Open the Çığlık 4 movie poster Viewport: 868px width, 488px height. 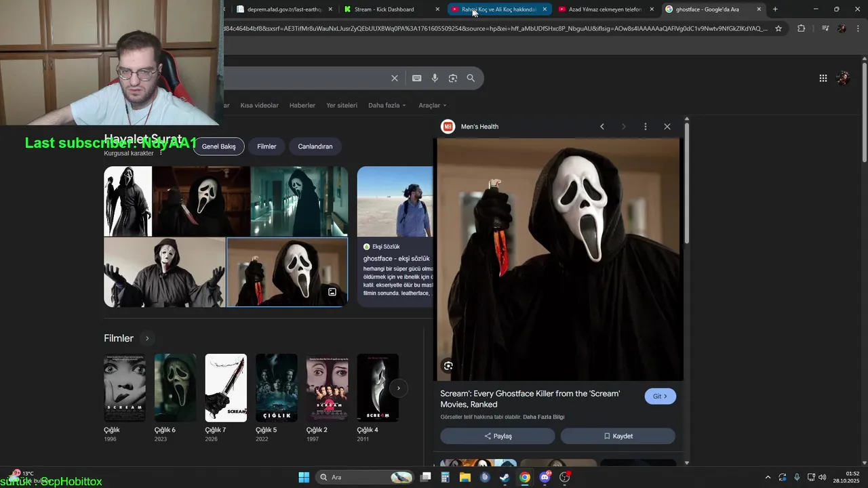(x=378, y=388)
